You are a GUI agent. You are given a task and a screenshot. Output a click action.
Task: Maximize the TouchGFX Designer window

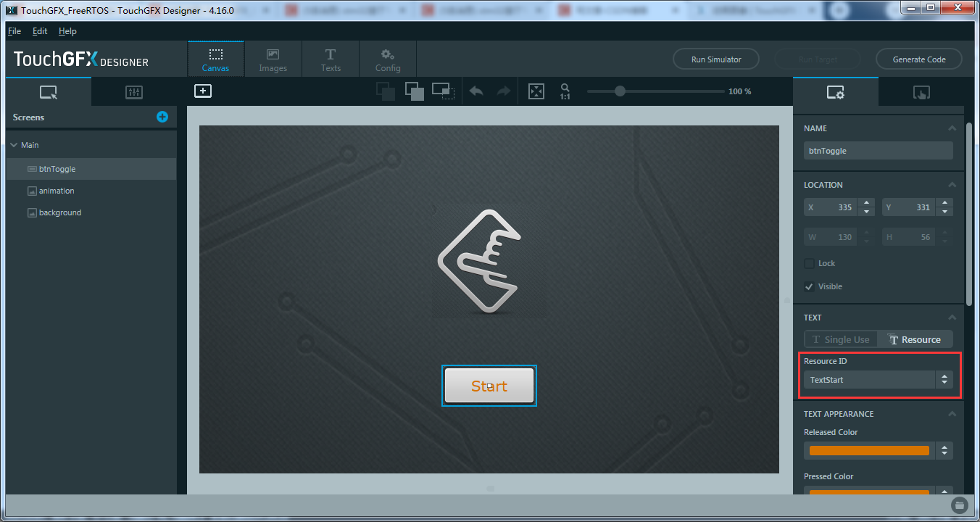[x=930, y=7]
